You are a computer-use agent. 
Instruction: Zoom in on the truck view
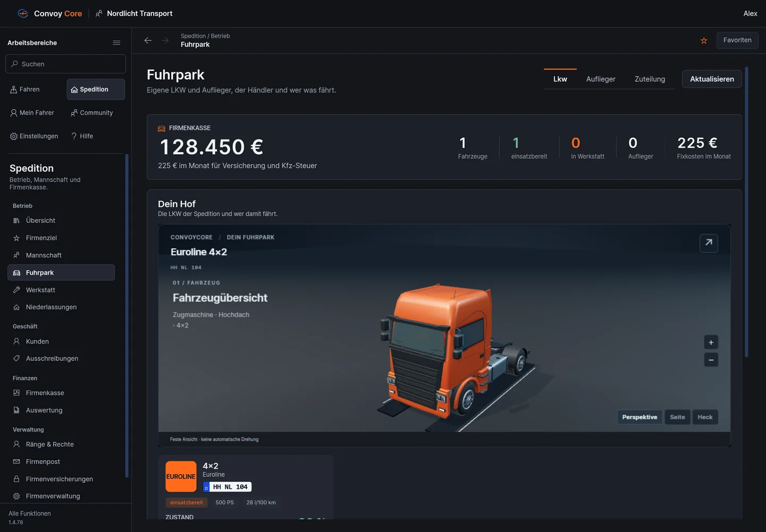[711, 342]
